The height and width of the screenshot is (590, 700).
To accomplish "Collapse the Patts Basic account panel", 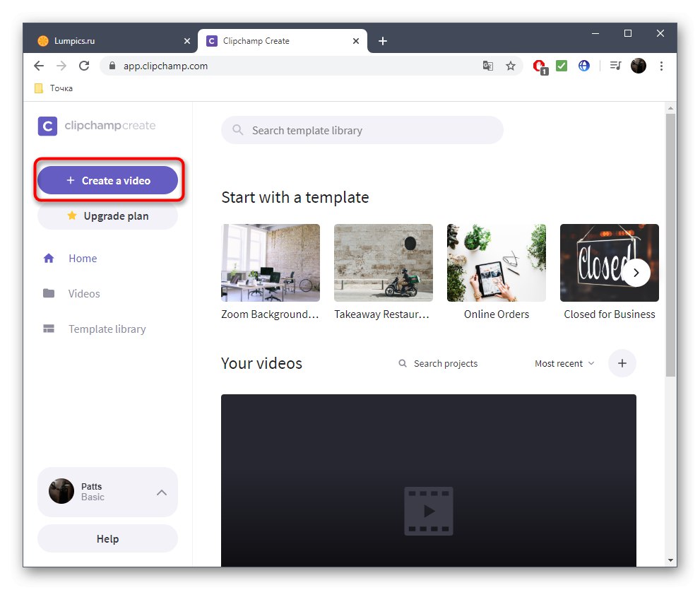I will pyautogui.click(x=162, y=492).
